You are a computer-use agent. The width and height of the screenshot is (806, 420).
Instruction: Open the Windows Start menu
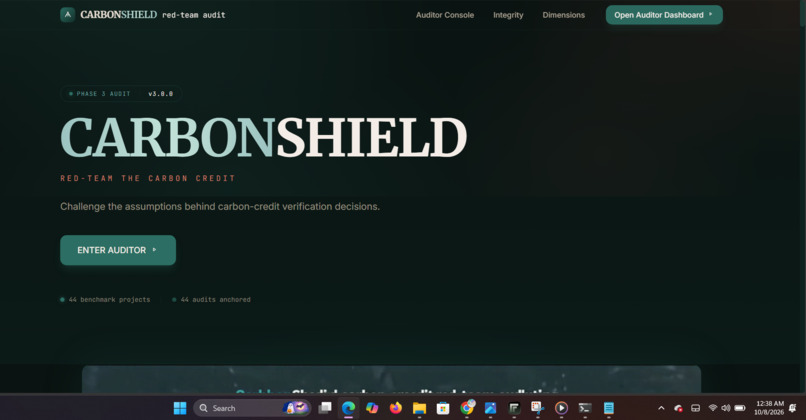click(180, 408)
